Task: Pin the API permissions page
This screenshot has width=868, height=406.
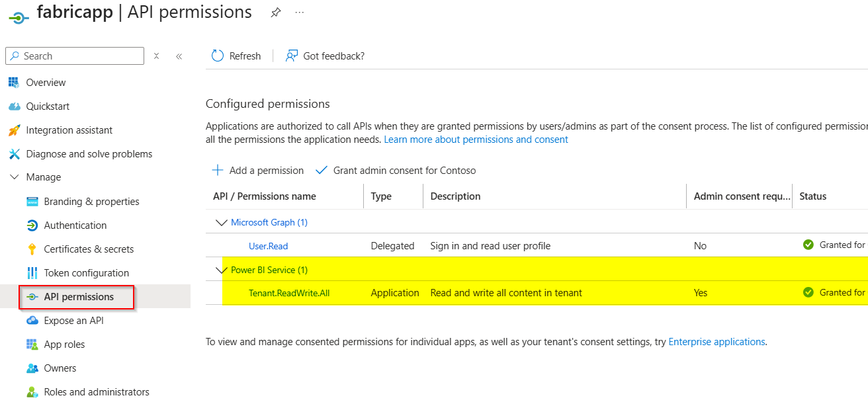Action: coord(276,13)
